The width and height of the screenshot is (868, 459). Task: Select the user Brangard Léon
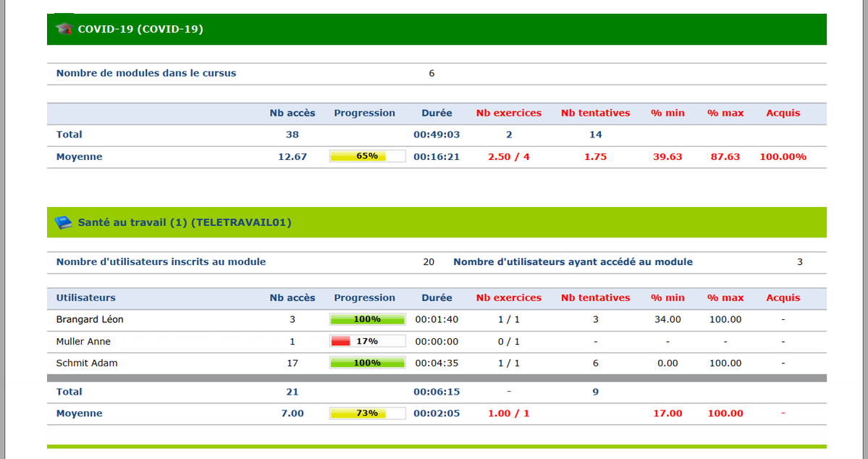pyautogui.click(x=90, y=319)
